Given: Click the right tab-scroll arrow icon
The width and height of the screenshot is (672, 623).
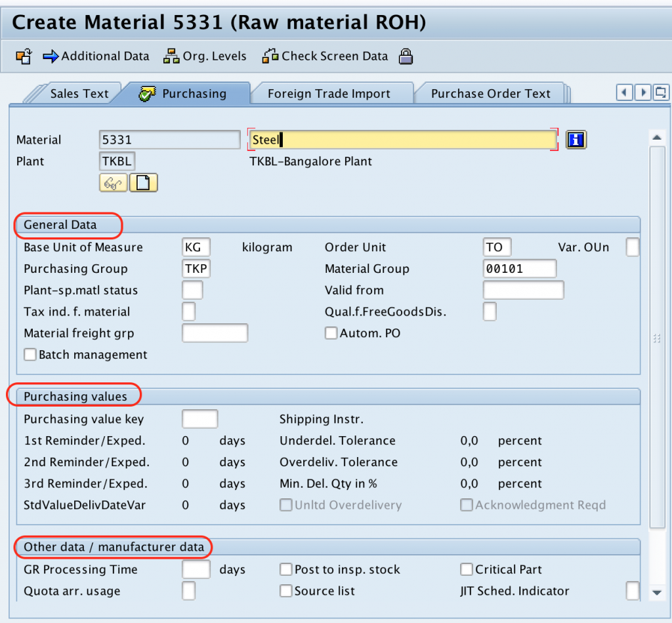Looking at the screenshot, I should pyautogui.click(x=642, y=92).
